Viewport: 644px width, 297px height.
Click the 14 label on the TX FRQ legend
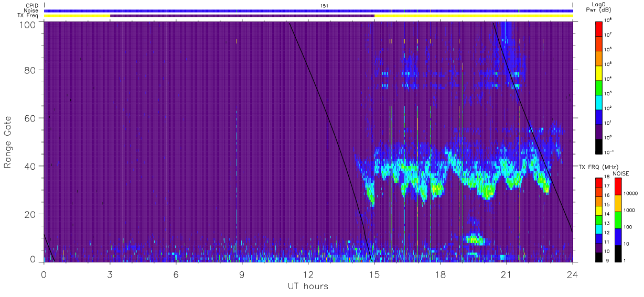coord(608,214)
